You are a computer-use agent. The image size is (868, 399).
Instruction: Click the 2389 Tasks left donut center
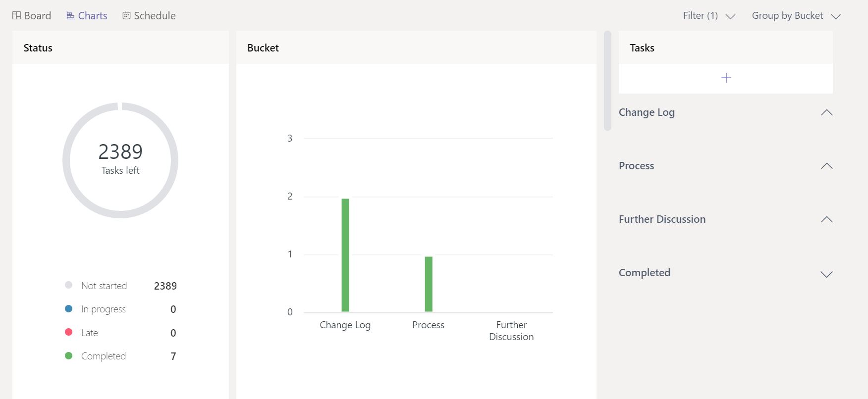click(120, 159)
